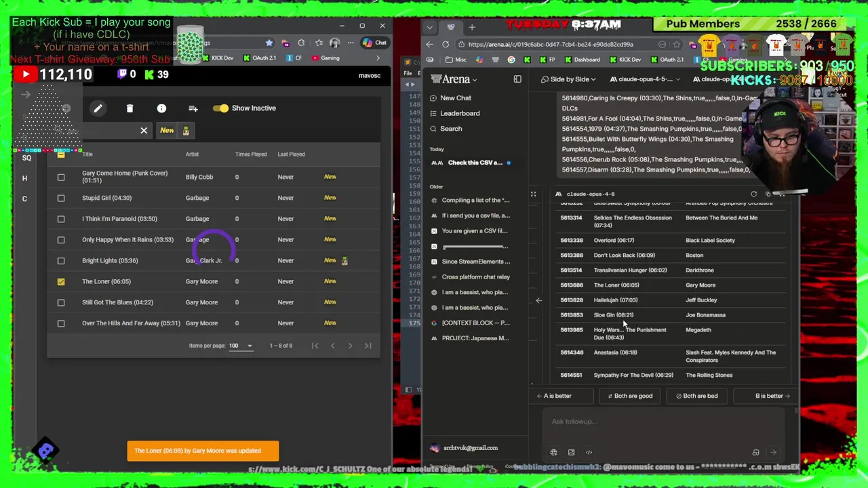This screenshot has width=868, height=488.
Task: Click the trash delete icon in song toolbar
Action: (130, 108)
